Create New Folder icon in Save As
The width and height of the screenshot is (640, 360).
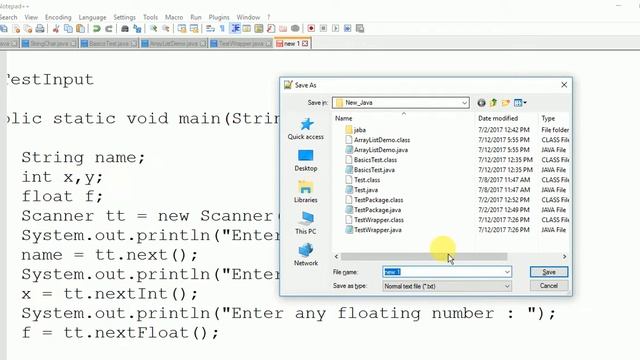(506, 103)
